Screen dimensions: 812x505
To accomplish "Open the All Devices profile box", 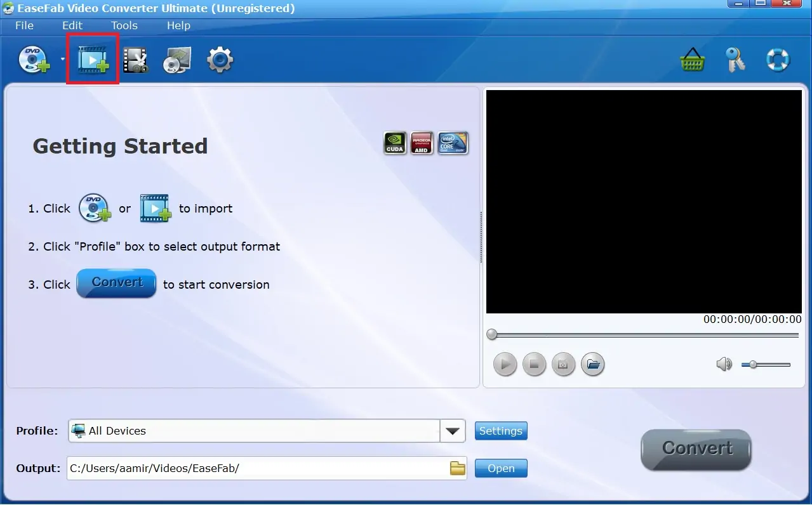I will [254, 431].
